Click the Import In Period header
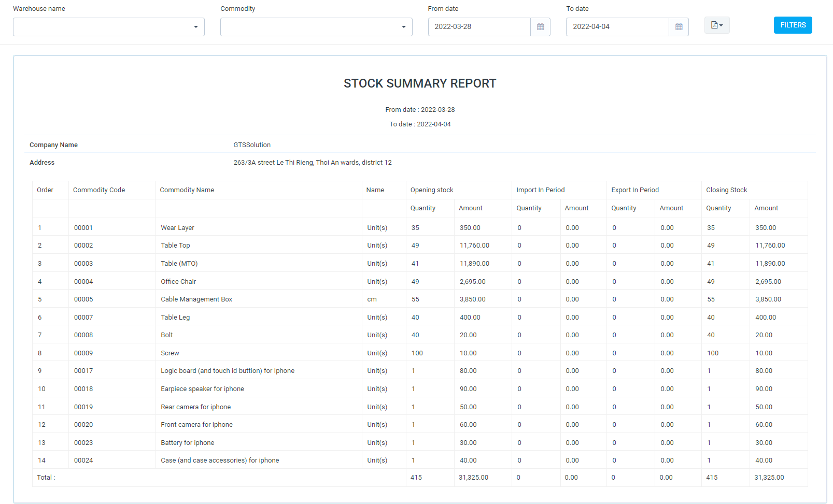833x504 pixels. (x=540, y=190)
